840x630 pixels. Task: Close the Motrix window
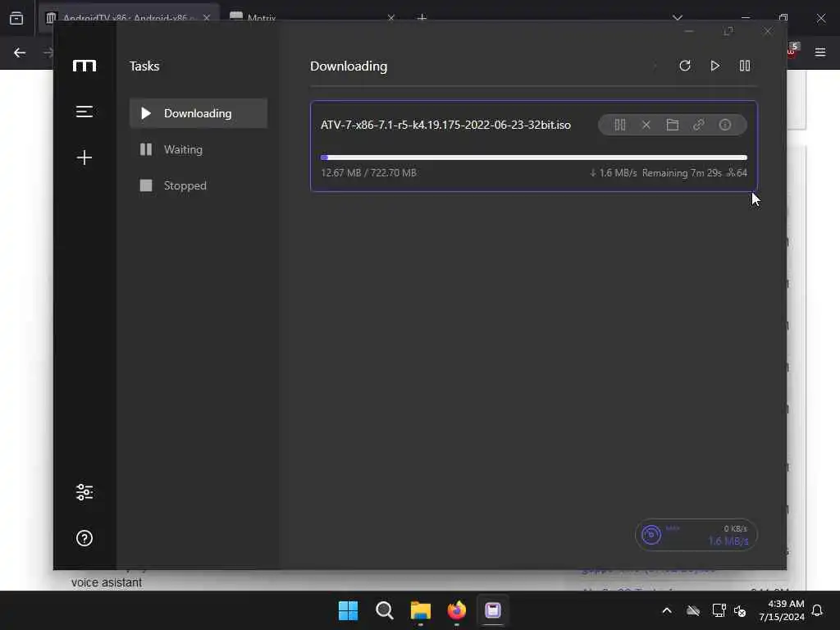(x=768, y=31)
